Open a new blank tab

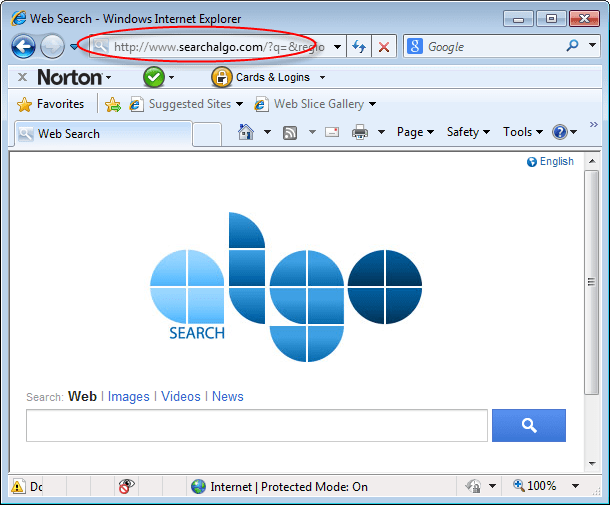coord(207,135)
